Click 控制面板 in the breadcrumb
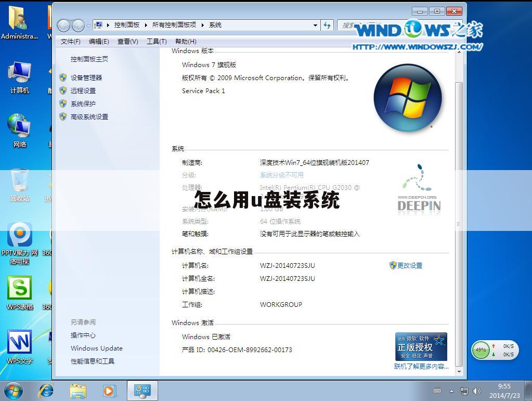This screenshot has height=401, width=532. click(126, 25)
